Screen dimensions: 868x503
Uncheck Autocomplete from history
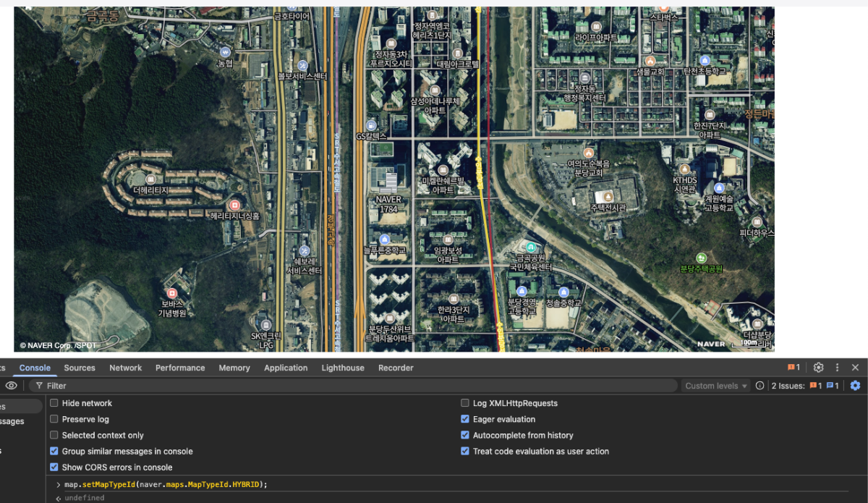point(465,435)
